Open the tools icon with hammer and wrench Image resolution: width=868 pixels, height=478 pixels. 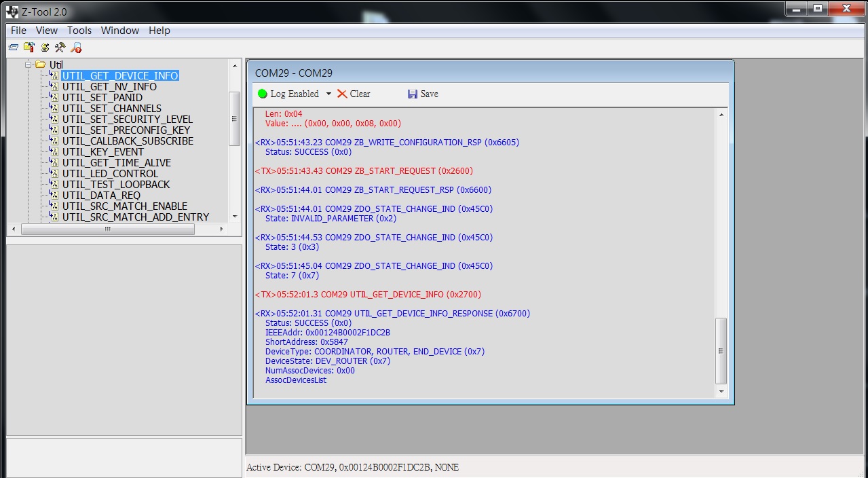tap(60, 48)
